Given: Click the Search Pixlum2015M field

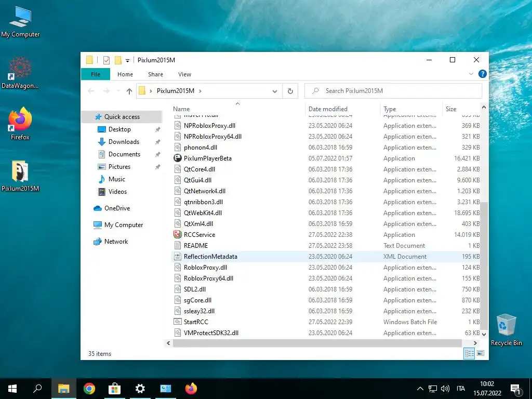Looking at the screenshot, I should pyautogui.click(x=393, y=91).
